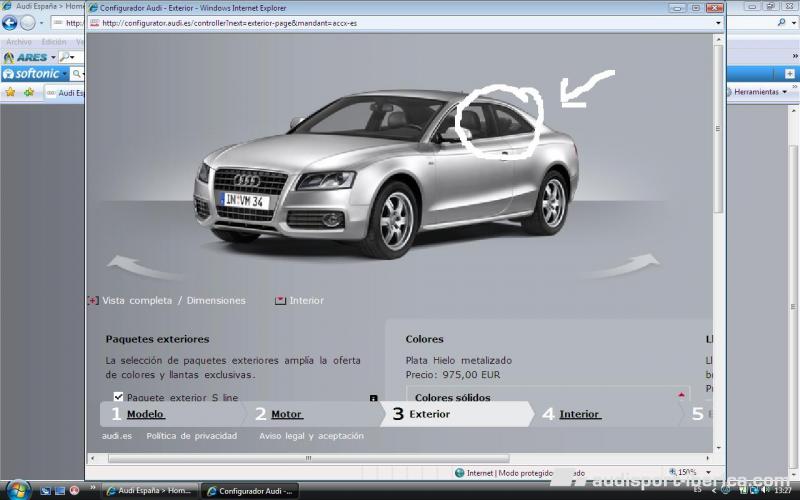The width and height of the screenshot is (800, 500).
Task: Click the Audi page icon in address bar
Action: (94, 23)
